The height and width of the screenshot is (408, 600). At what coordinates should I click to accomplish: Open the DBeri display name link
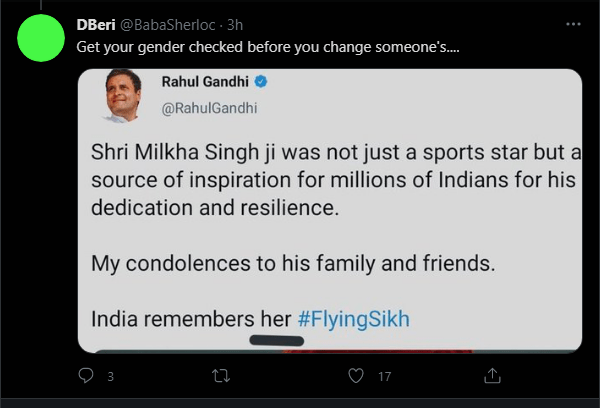coord(96,25)
